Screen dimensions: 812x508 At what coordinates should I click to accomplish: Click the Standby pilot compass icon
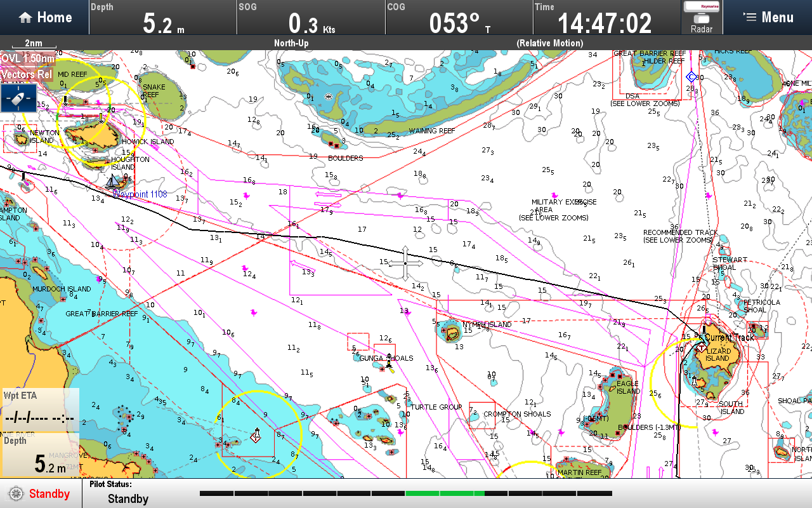(16, 493)
